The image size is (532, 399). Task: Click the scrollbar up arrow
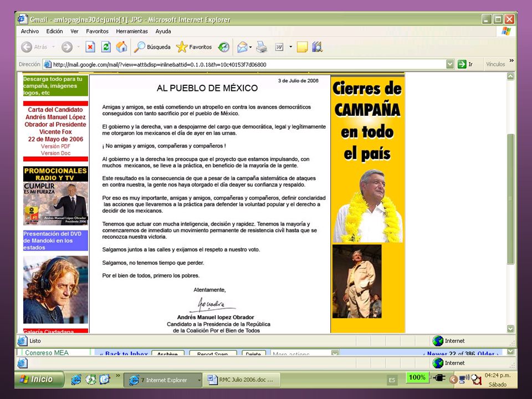tap(510, 76)
